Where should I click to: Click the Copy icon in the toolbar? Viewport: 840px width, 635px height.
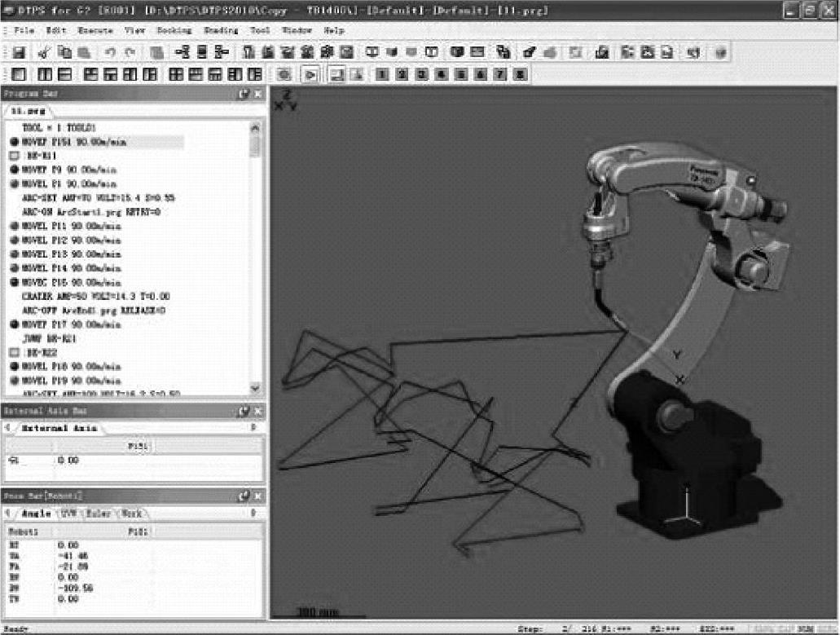pos(65,52)
